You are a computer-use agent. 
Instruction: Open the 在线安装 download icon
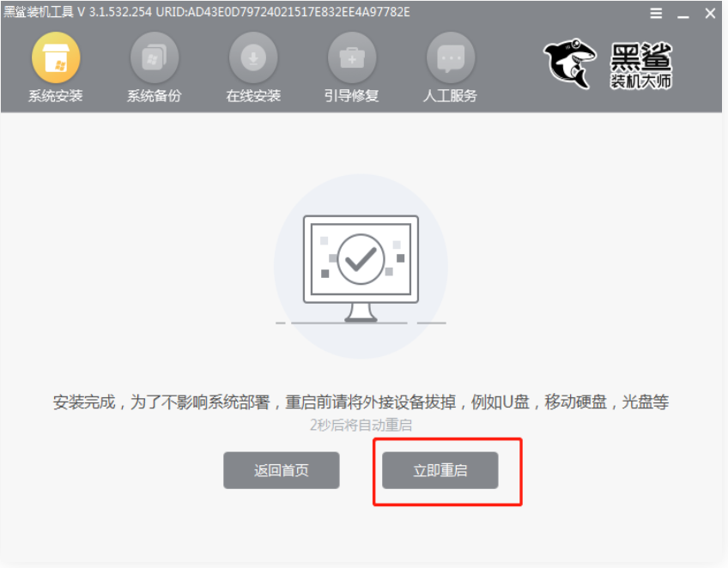tap(253, 57)
